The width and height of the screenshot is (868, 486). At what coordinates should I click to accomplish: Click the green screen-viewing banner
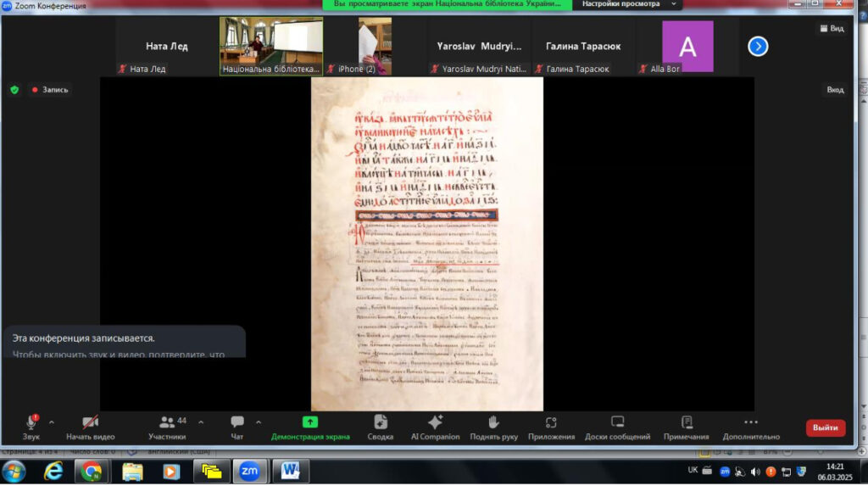point(448,4)
